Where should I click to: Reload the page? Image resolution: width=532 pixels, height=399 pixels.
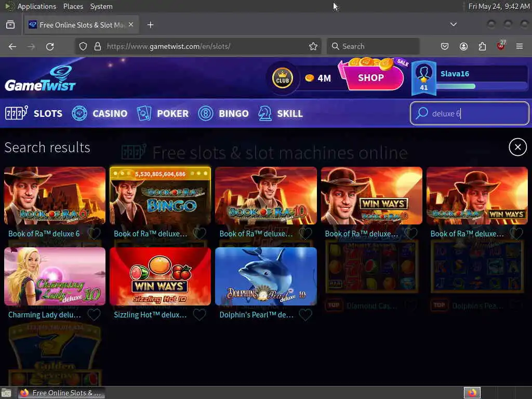tap(50, 46)
